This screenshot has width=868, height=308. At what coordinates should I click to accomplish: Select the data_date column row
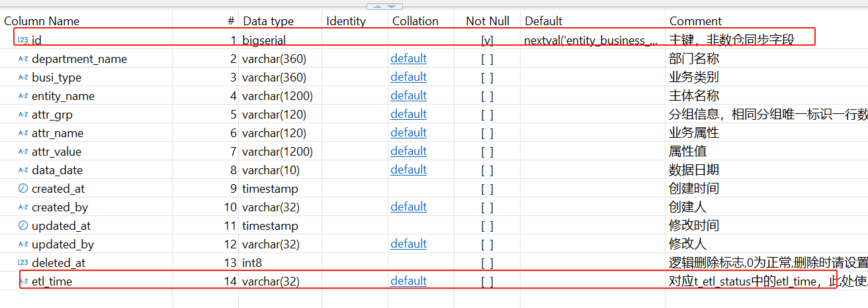tap(58, 170)
